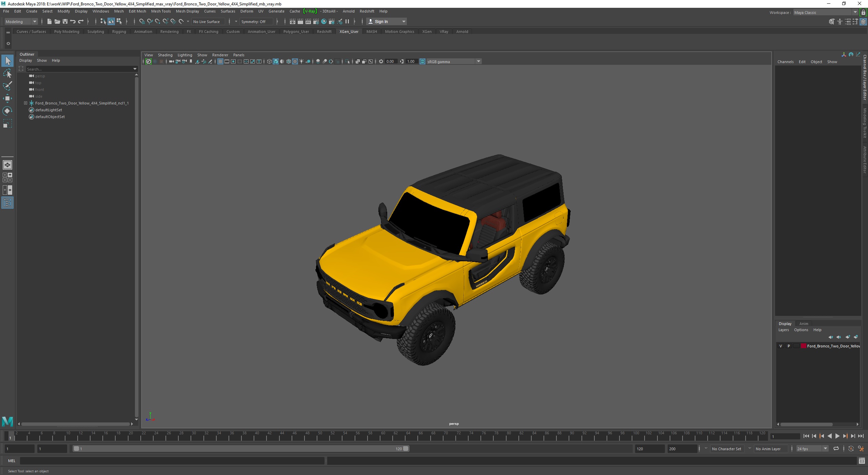The width and height of the screenshot is (868, 475).
Task: Open the viewport Shading menu
Action: click(165, 55)
